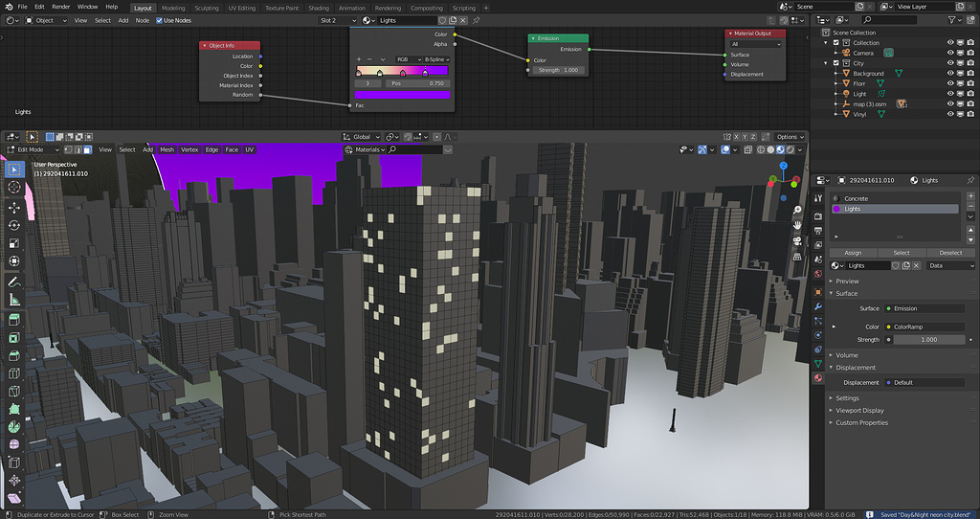
Task: Click the Deselect button
Action: coord(950,253)
